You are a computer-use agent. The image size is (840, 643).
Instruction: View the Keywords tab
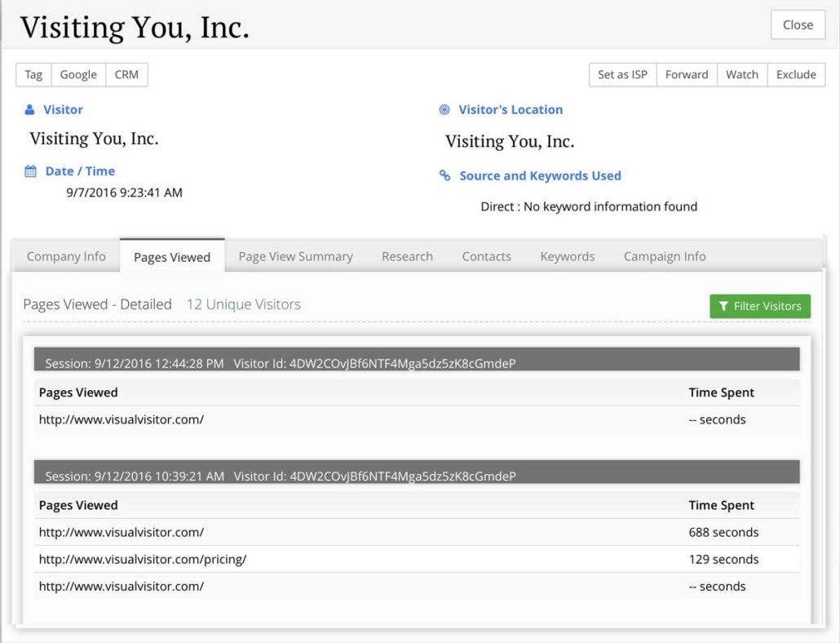(x=567, y=256)
